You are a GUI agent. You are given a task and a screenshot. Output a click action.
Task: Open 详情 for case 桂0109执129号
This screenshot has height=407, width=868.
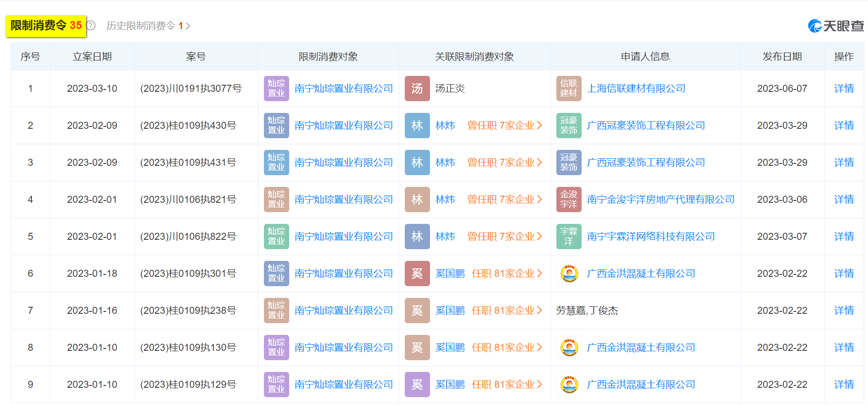(x=844, y=385)
